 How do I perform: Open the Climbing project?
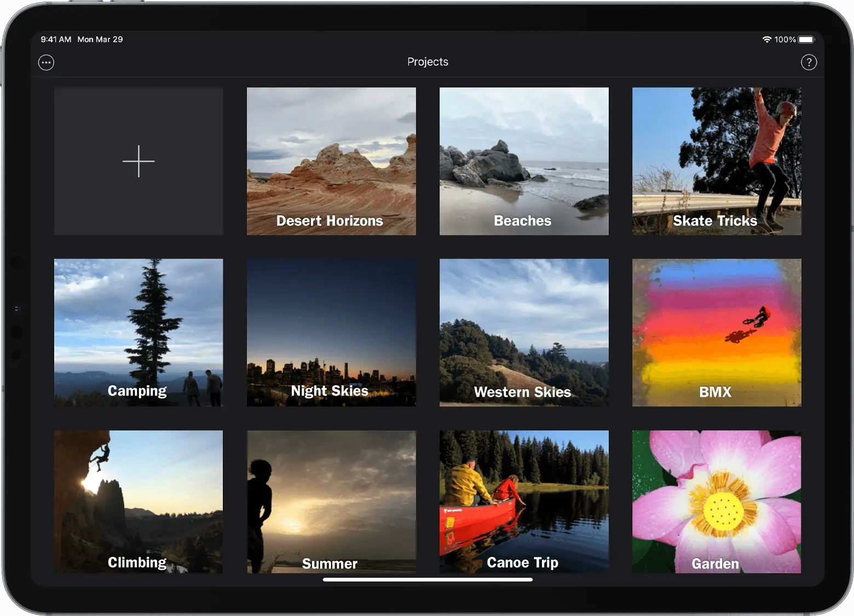[138, 502]
